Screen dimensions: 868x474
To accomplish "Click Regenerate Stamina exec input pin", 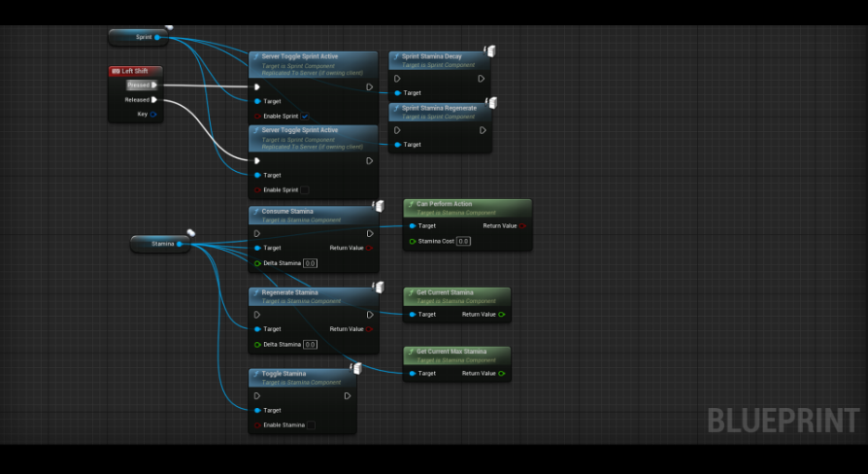I will click(257, 315).
